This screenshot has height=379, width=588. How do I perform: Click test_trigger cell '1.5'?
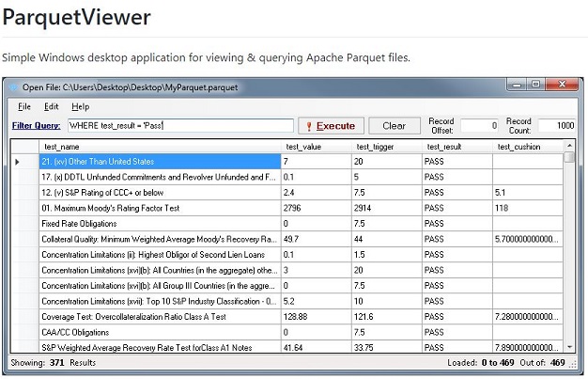(x=387, y=255)
